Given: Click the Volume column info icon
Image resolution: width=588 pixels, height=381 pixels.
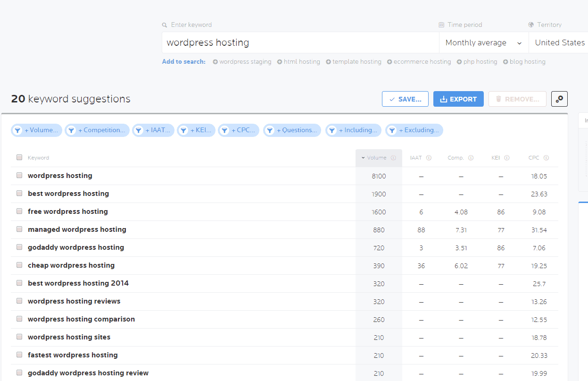Looking at the screenshot, I should (393, 158).
